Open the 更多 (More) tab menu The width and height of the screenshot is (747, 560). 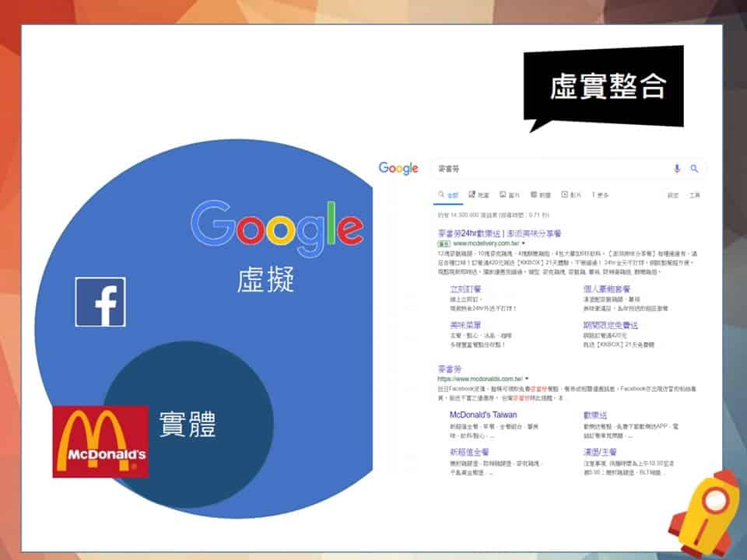tap(600, 194)
